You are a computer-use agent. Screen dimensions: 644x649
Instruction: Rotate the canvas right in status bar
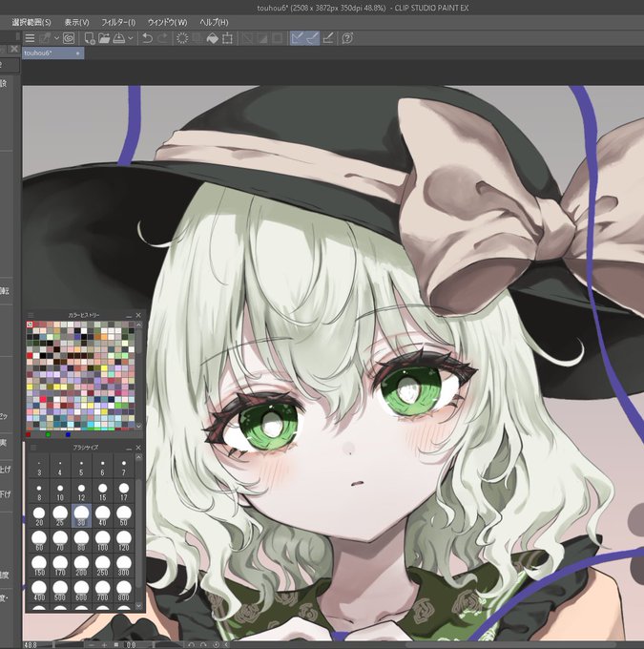click(x=203, y=645)
